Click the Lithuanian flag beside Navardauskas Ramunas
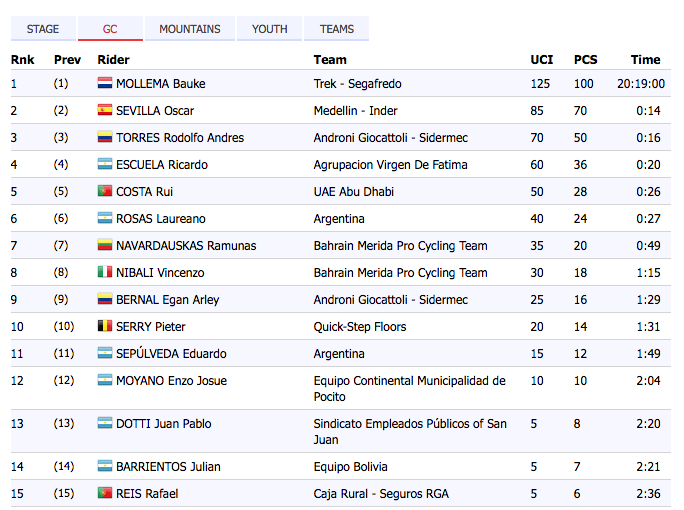 (104, 246)
